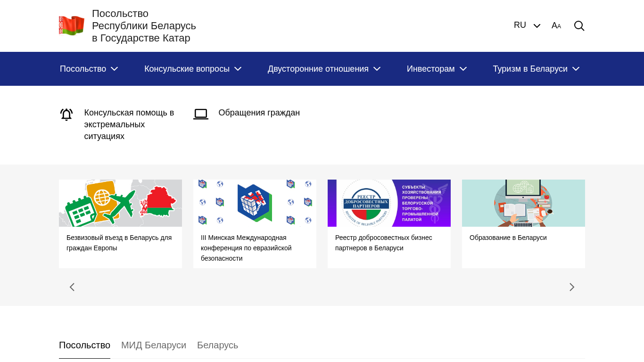The width and height of the screenshot is (644, 362).
Task: Click the emergency bell icon
Action: point(66,115)
